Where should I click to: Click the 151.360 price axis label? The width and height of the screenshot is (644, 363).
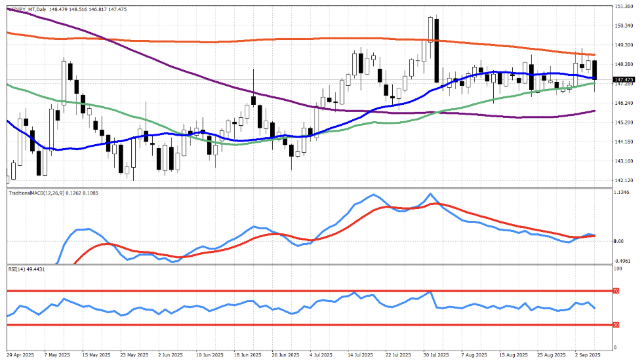[626, 7]
